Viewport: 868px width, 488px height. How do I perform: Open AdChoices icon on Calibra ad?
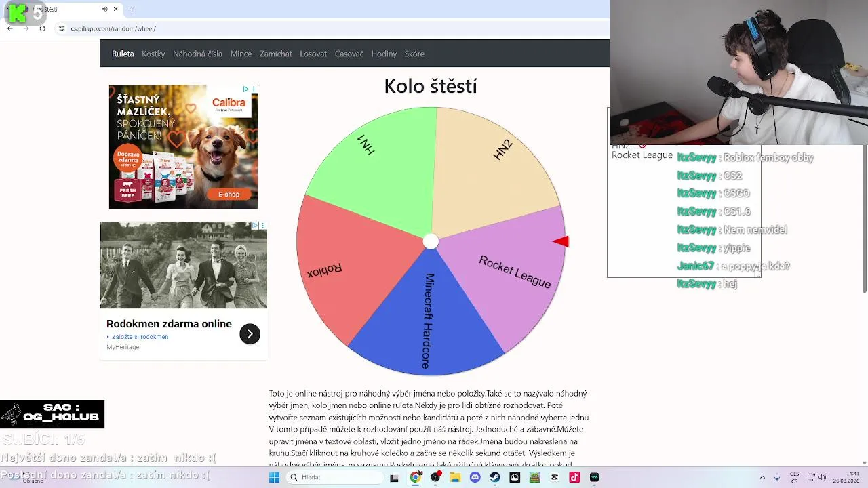point(245,89)
